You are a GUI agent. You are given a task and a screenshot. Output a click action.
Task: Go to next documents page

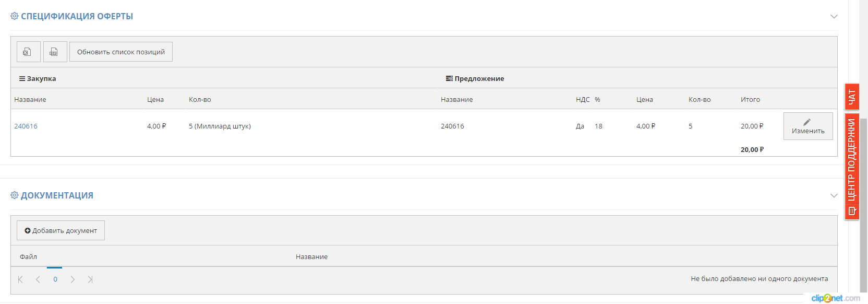[73, 279]
